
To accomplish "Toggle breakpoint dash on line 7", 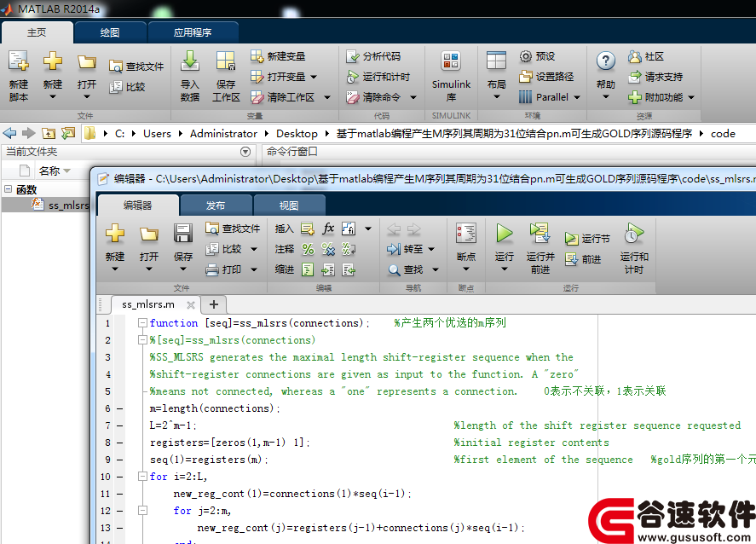I will tap(119, 425).
